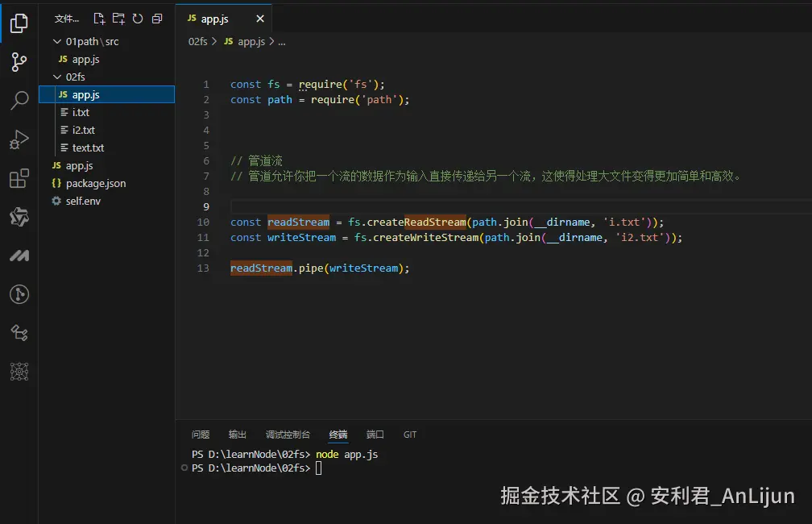The height and width of the screenshot is (524, 812).
Task: Open the text.txt file
Action: tap(106, 148)
